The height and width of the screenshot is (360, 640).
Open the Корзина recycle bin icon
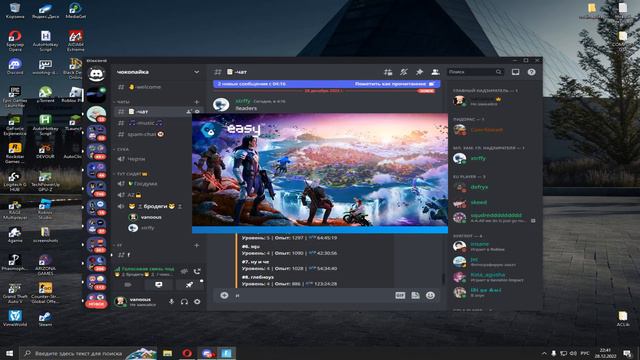(x=15, y=10)
